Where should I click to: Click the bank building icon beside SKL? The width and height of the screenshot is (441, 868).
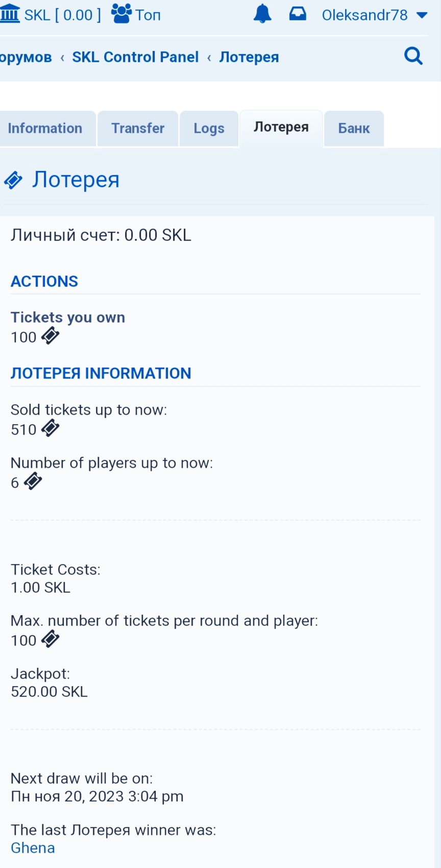point(9,14)
